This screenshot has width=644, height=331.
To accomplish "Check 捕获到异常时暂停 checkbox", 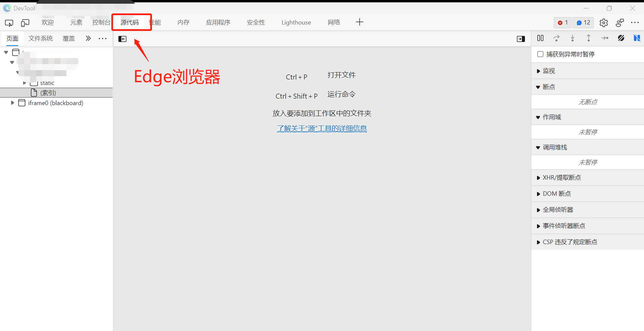I will pos(540,54).
